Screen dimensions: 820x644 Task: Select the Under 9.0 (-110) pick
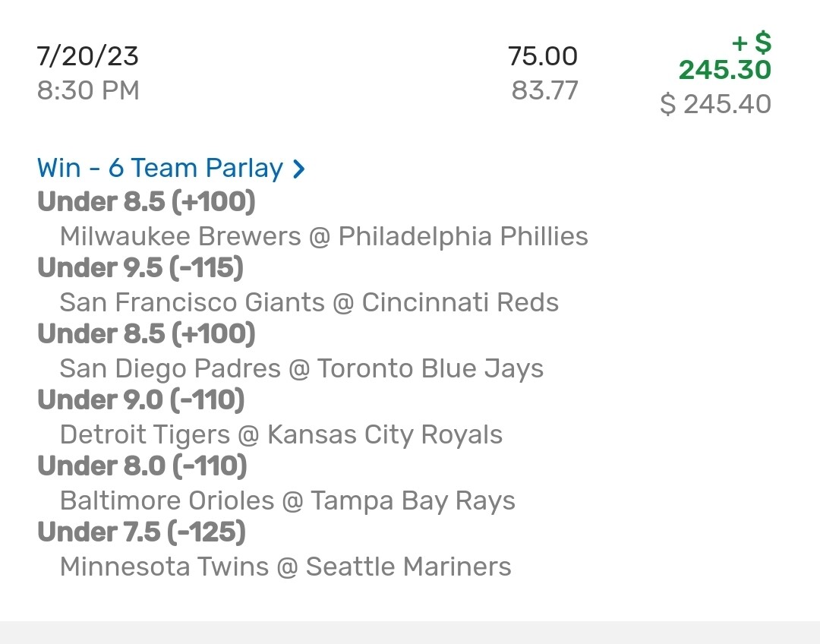pyautogui.click(x=142, y=400)
